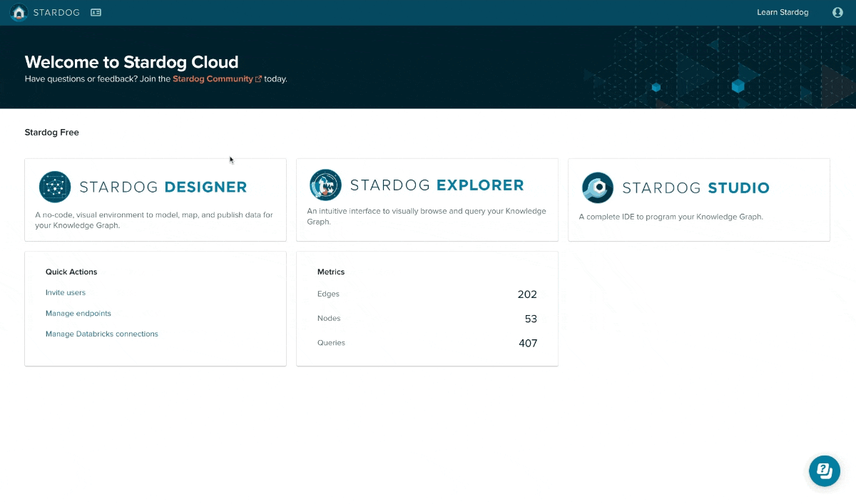Open Manage endpoints quick action
Screen dimensions: 856x504
click(78, 314)
